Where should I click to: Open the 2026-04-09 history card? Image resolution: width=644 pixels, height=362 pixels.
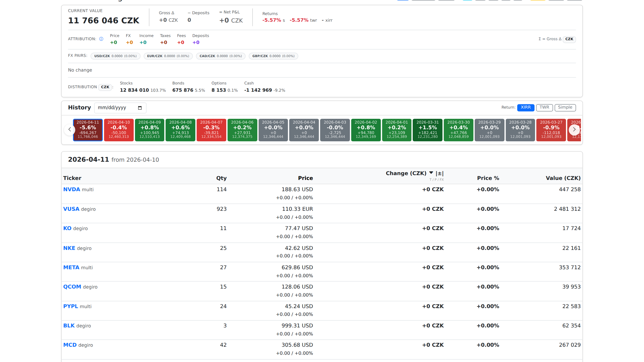[149, 130]
